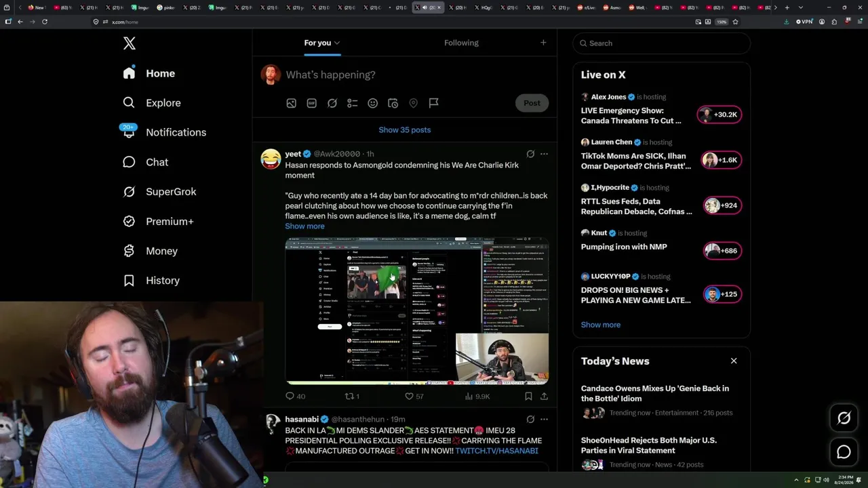The height and width of the screenshot is (488, 868).
Task: Switch to the Following tab
Action: pos(461,43)
